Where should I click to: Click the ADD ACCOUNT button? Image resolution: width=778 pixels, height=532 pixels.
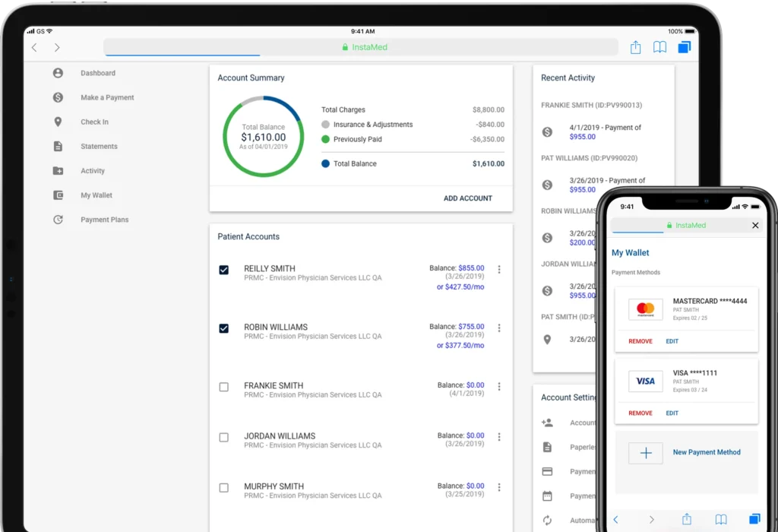coord(467,198)
